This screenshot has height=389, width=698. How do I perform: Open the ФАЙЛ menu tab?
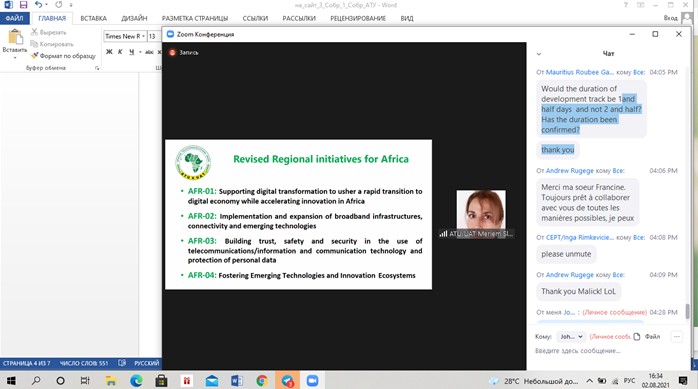pyautogui.click(x=15, y=18)
